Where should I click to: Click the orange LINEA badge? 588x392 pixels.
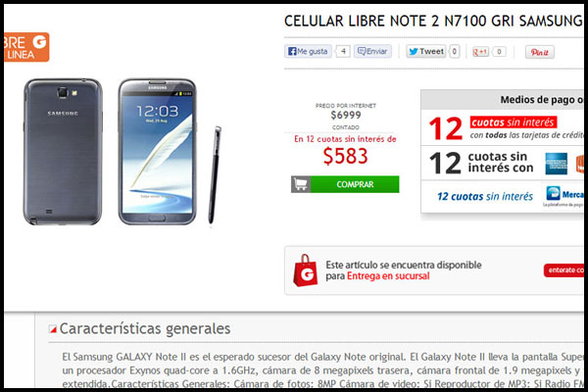tap(26, 47)
